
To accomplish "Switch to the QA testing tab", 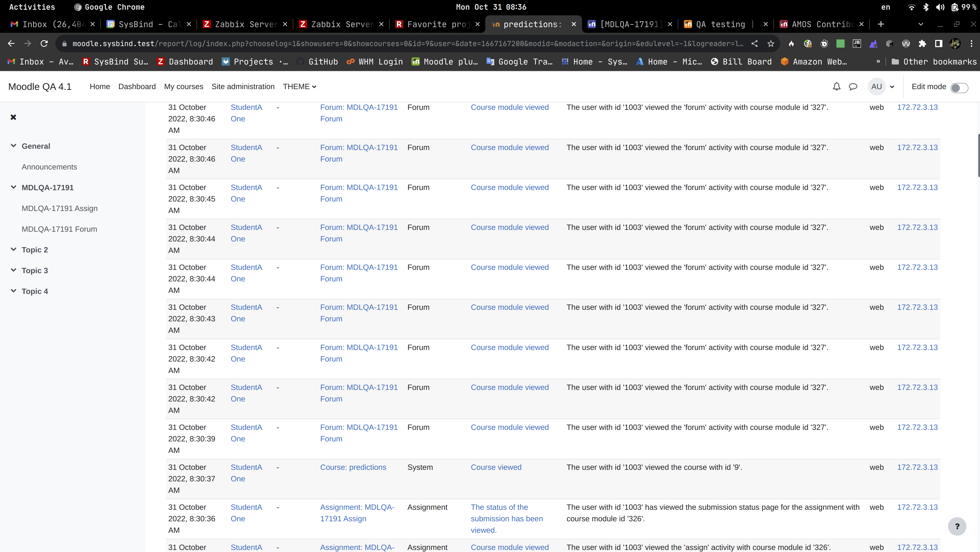I will click(x=726, y=24).
